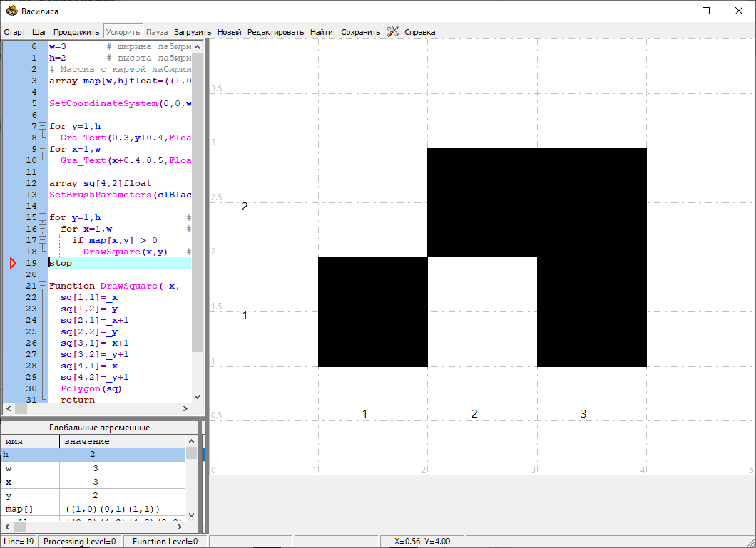Open the Справка help menu

419,32
